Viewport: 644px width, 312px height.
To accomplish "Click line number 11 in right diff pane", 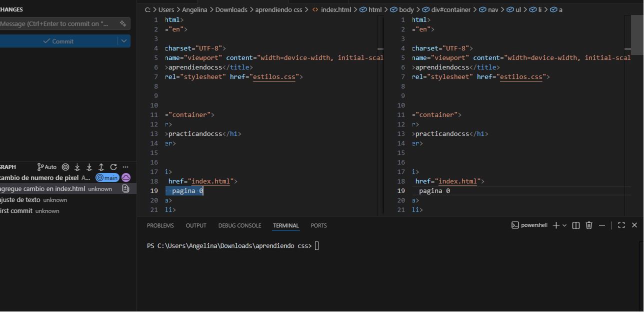I will pos(401,115).
